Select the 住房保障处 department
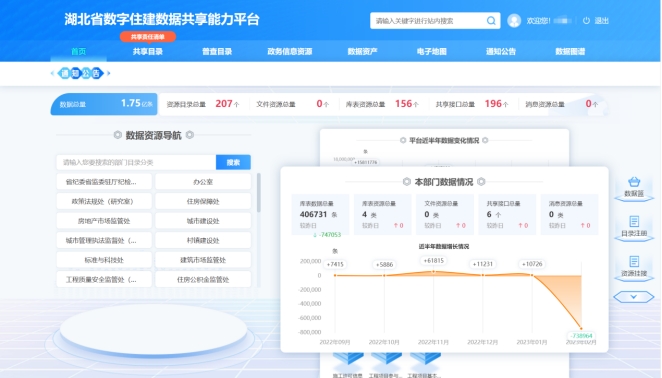This screenshot has width=662, height=378. [203, 201]
